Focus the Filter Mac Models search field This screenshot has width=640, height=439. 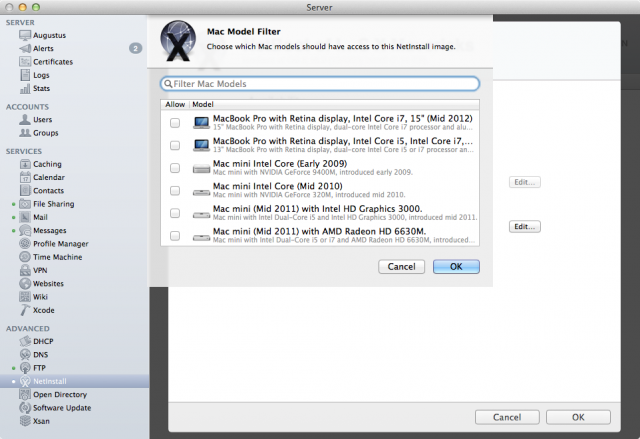[x=320, y=84]
